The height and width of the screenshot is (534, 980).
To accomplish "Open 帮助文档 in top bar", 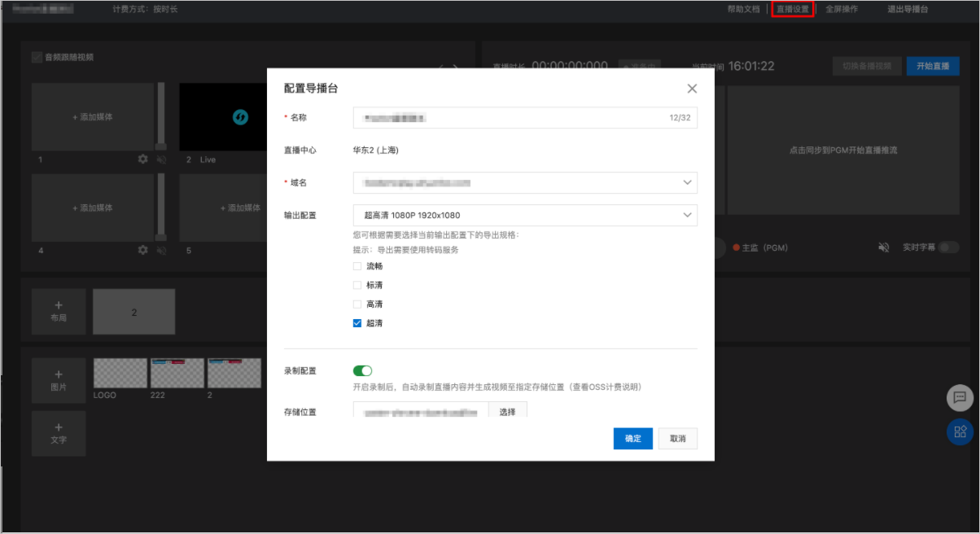I will pos(743,10).
